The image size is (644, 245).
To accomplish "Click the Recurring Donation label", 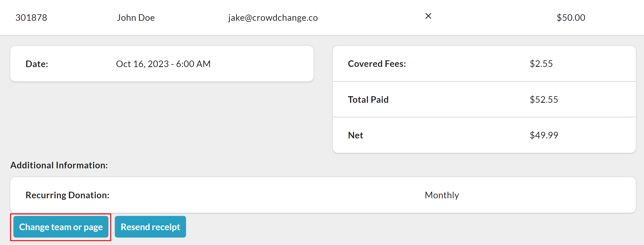I will click(67, 195).
